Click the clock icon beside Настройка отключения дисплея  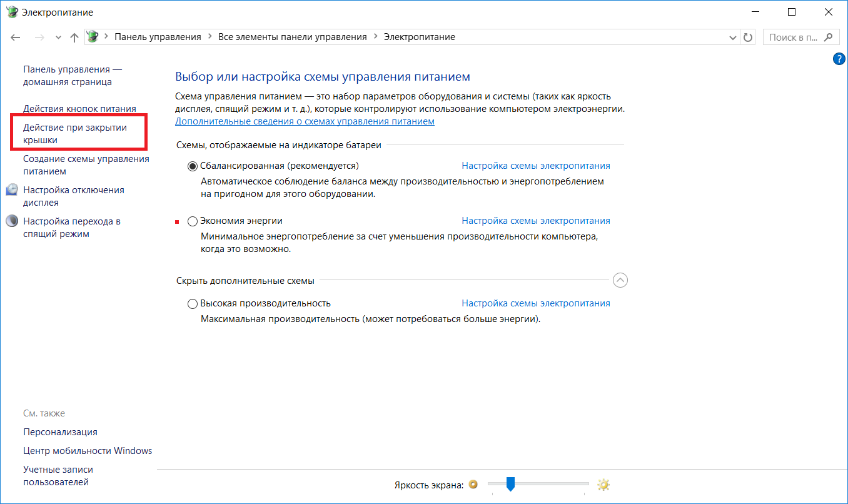(12, 189)
